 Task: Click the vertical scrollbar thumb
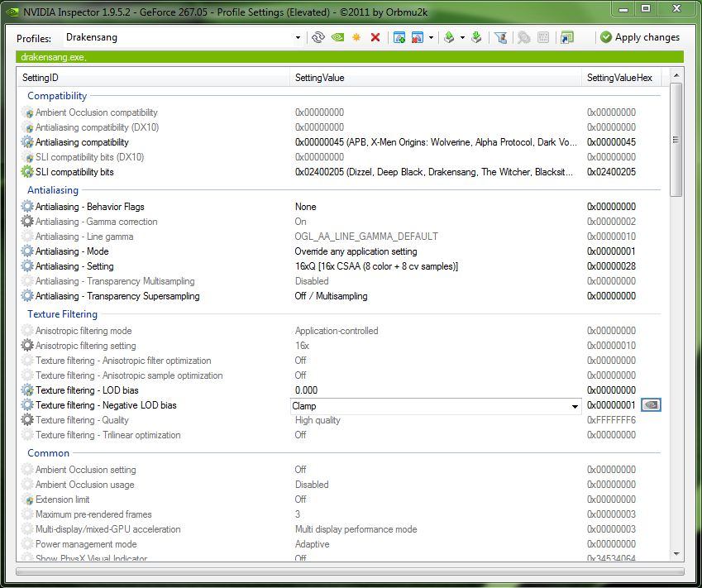(676, 139)
